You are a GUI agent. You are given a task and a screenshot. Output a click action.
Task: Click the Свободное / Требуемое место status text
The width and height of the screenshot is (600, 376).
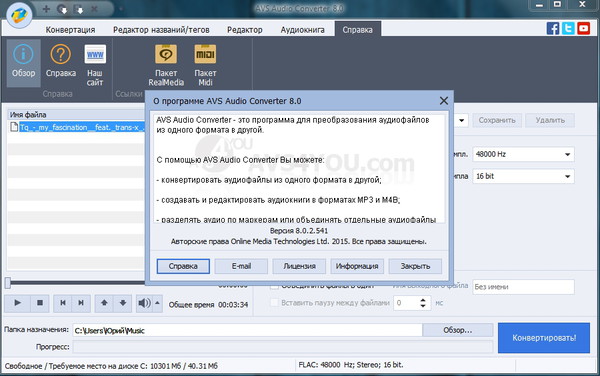[111, 366]
